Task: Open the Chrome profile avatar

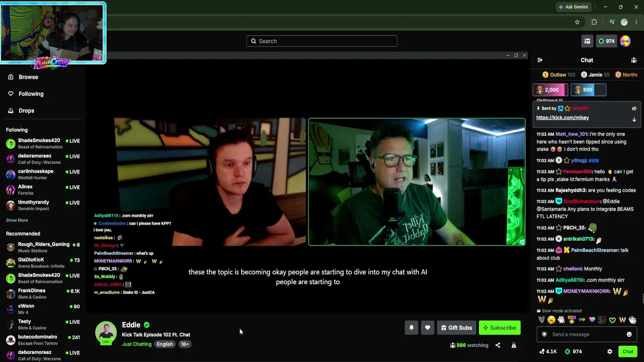Action: [x=624, y=22]
